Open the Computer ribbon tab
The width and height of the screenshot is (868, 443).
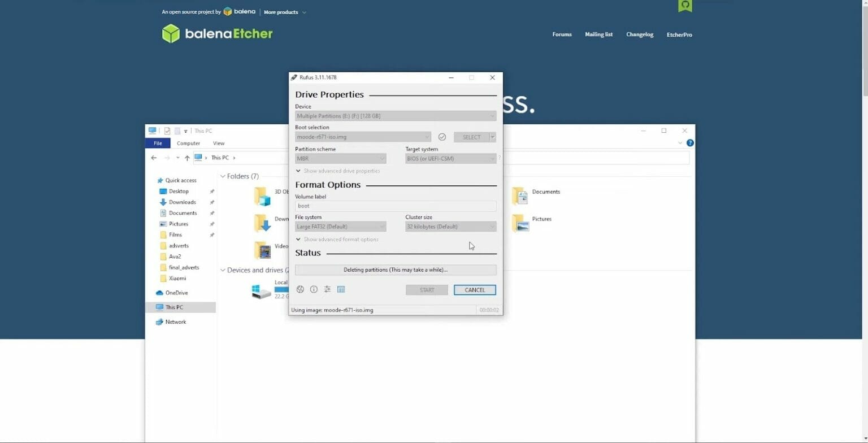[188, 144]
